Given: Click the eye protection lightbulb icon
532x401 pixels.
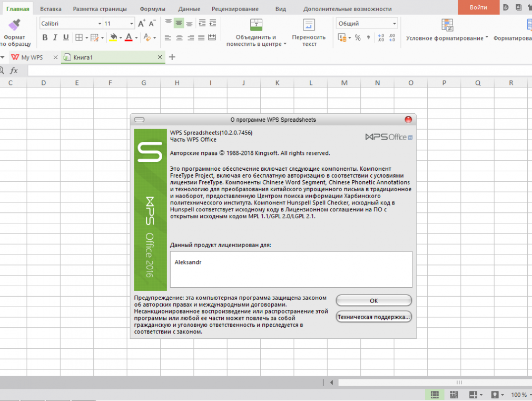Looking at the screenshot, I should [495, 395].
